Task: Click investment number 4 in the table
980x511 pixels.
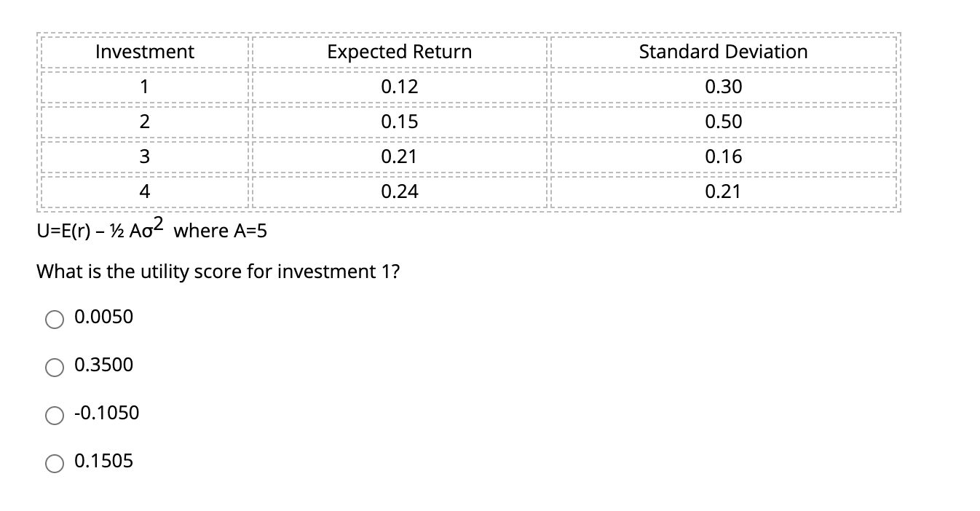Action: pyautogui.click(x=144, y=191)
